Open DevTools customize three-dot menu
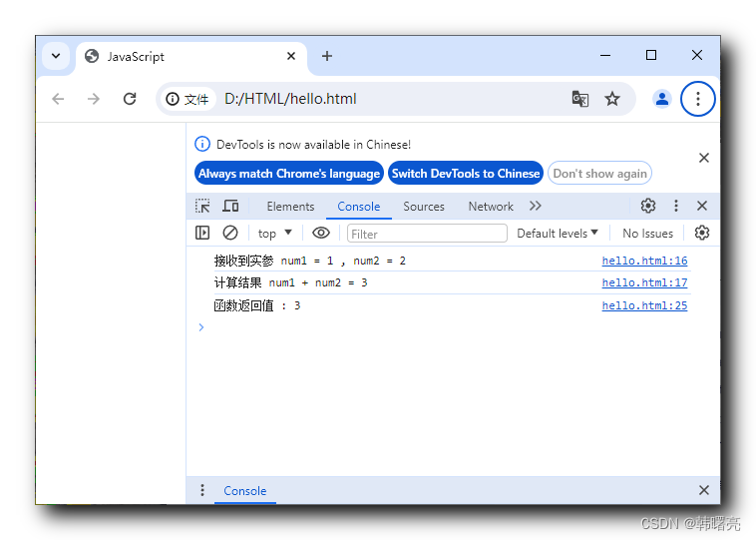 click(676, 206)
